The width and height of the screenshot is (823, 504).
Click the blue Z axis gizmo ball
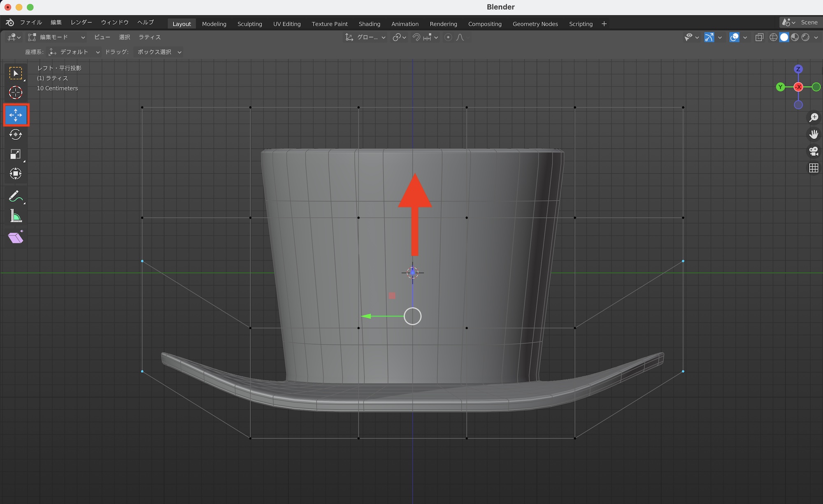click(798, 69)
